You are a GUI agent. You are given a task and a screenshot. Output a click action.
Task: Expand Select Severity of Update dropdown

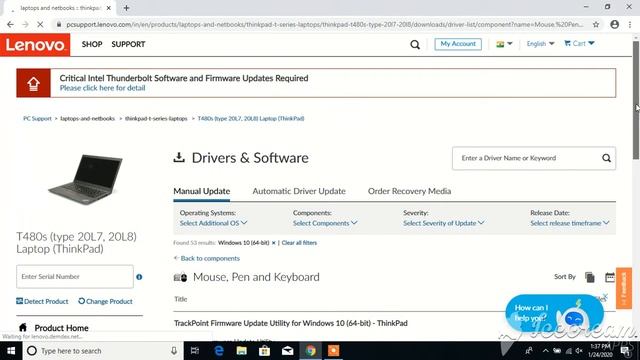444,223
